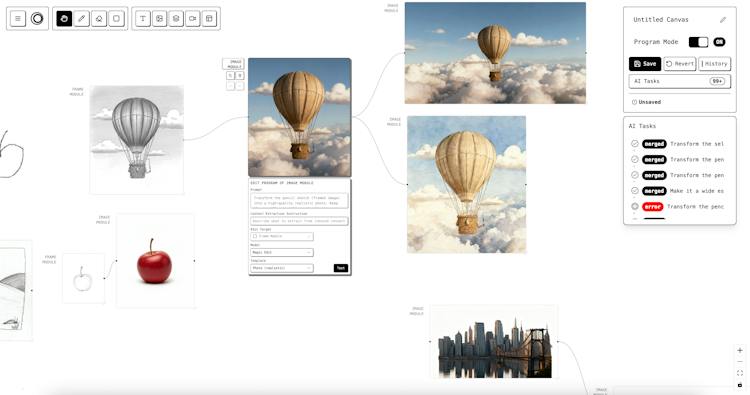Select the hand pan tool
The image size is (750, 395).
[64, 19]
